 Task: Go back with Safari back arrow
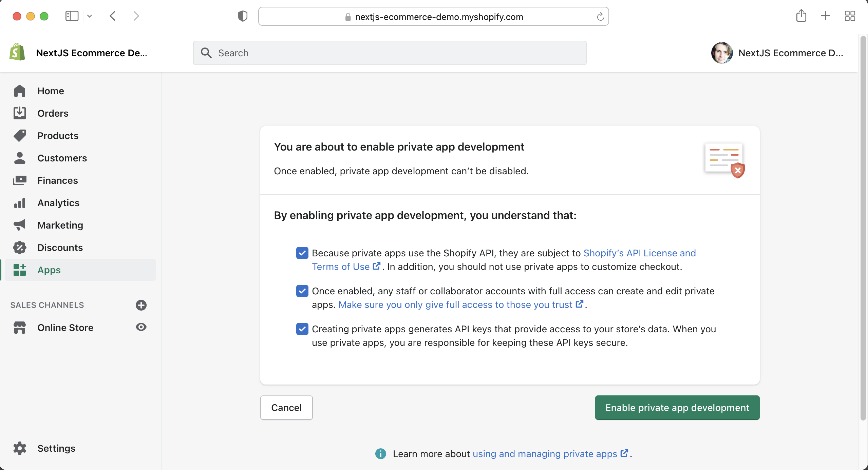point(113,16)
